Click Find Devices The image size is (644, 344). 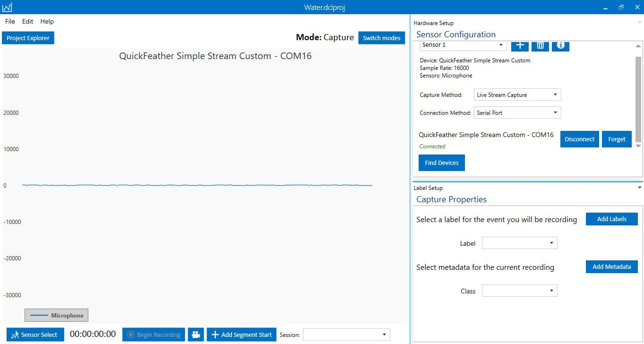pos(442,163)
